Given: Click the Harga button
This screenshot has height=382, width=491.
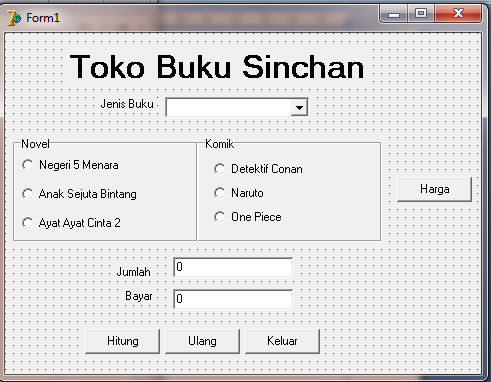Looking at the screenshot, I should (x=434, y=189).
